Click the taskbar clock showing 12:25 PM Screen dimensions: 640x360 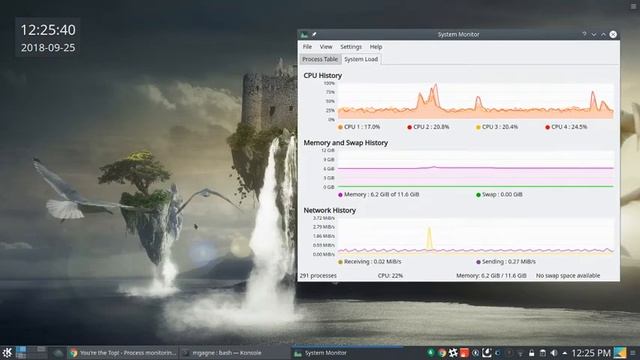pos(591,353)
